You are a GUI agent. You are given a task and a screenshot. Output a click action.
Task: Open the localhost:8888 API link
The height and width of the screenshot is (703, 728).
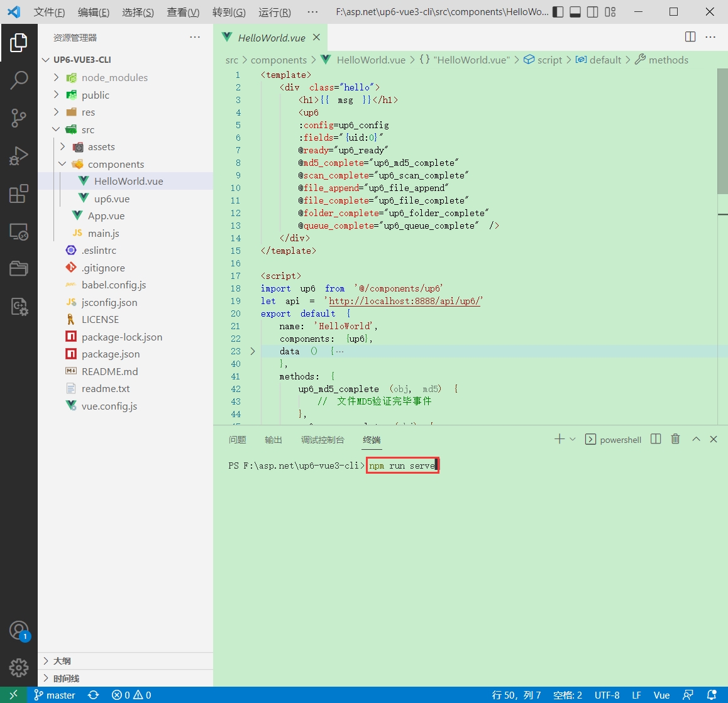click(x=404, y=301)
